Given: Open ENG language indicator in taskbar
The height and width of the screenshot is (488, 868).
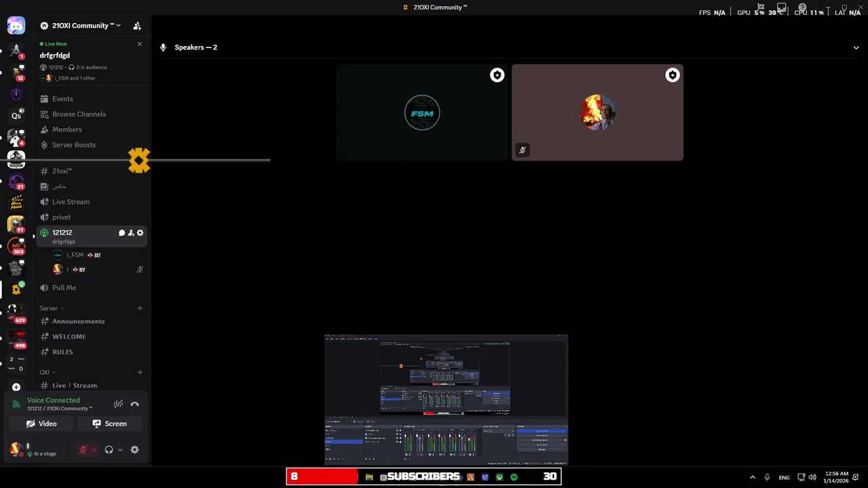Looking at the screenshot, I should (x=784, y=477).
